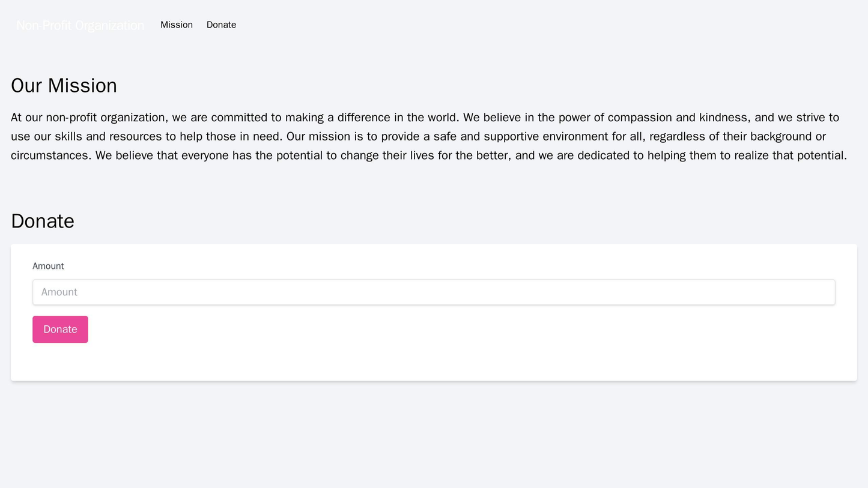Click the words "those in need"
The width and height of the screenshot is (868, 488).
pos(244,137)
